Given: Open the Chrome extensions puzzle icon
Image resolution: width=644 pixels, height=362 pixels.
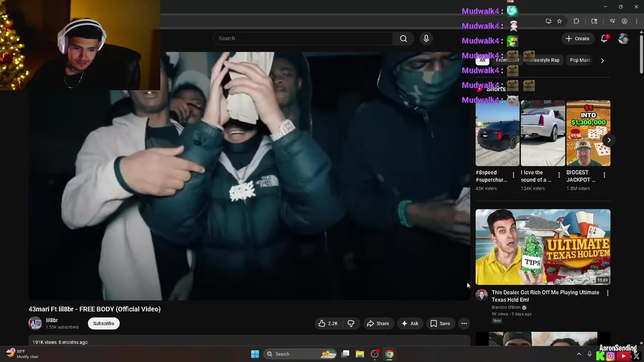Looking at the screenshot, I should click(577, 21).
